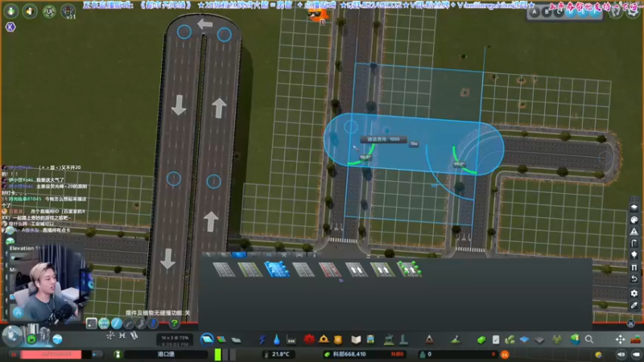Open the second road category tab
Screen dimensions: 644x362
tap(224, 255)
